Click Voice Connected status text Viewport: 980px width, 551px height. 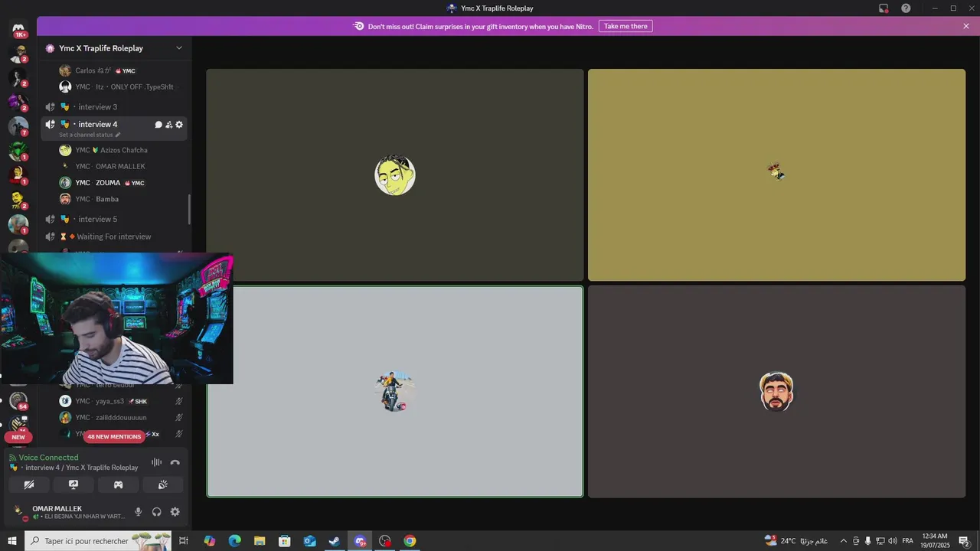[x=48, y=458]
